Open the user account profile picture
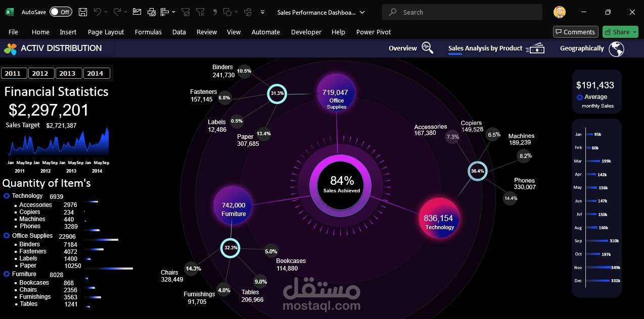 click(560, 12)
